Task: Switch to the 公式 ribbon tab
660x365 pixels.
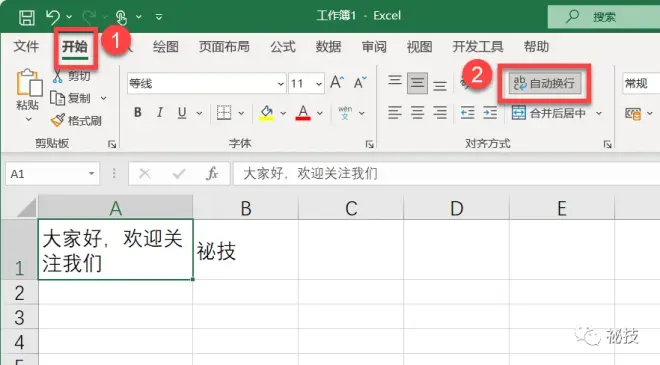Action: coord(283,47)
